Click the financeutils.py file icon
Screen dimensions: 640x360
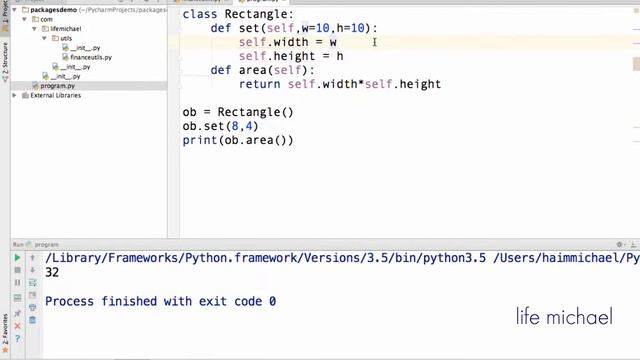tap(65, 57)
